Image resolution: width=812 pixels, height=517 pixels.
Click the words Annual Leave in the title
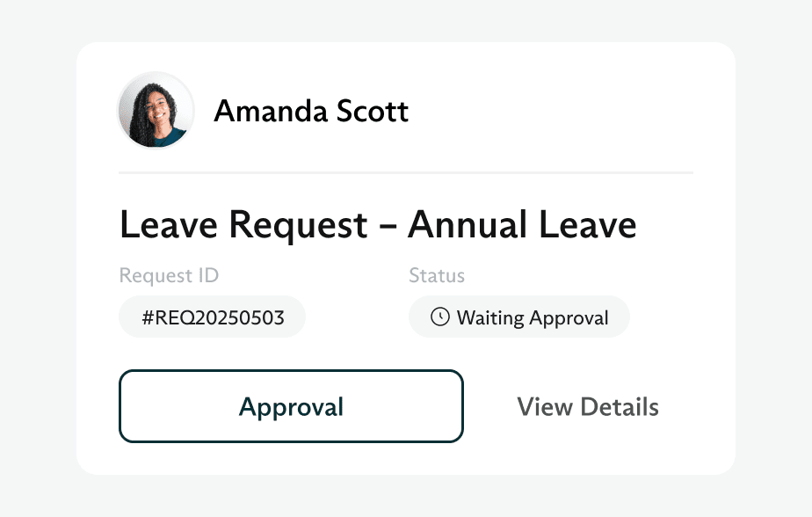click(522, 226)
